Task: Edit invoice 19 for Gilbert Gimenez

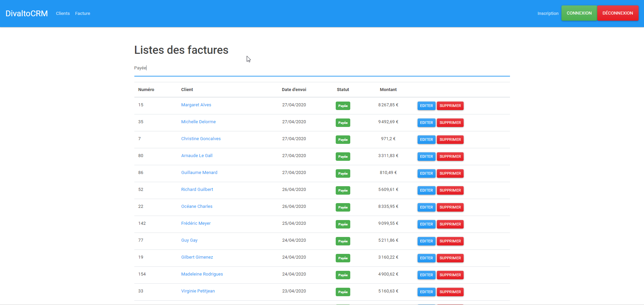Action: coord(426,258)
